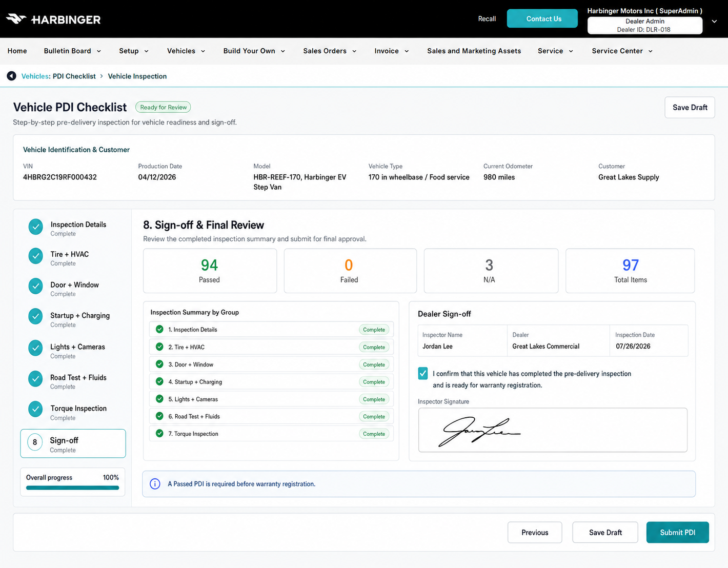Click green check icon beside 6. Road Test + Fluids
Image resolution: width=728 pixels, height=568 pixels.
159,416
